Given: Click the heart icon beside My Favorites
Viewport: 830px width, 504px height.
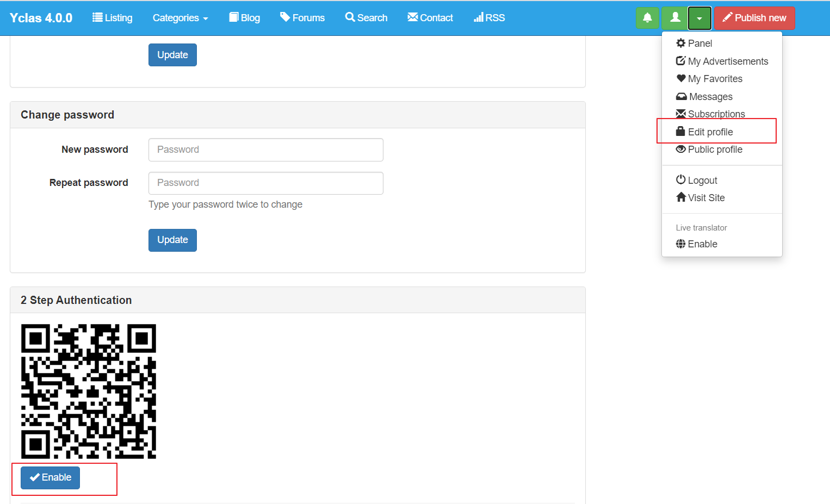Looking at the screenshot, I should (x=681, y=78).
